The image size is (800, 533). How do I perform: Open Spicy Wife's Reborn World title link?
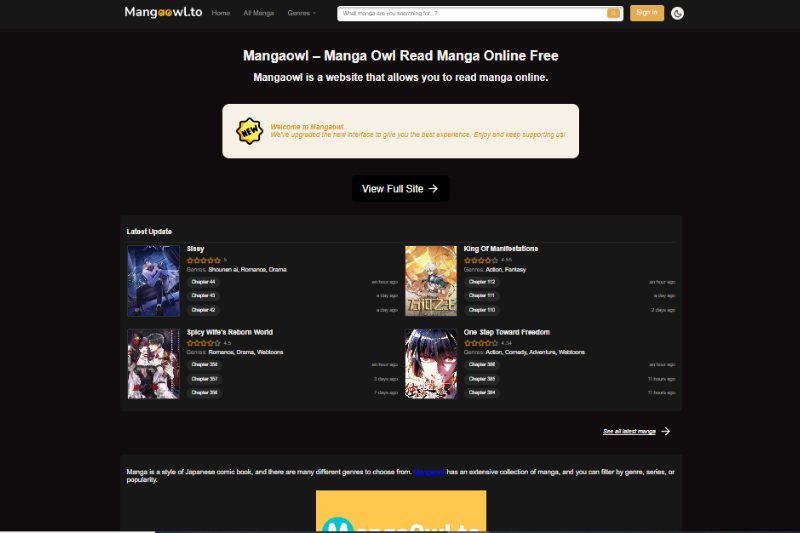(230, 332)
